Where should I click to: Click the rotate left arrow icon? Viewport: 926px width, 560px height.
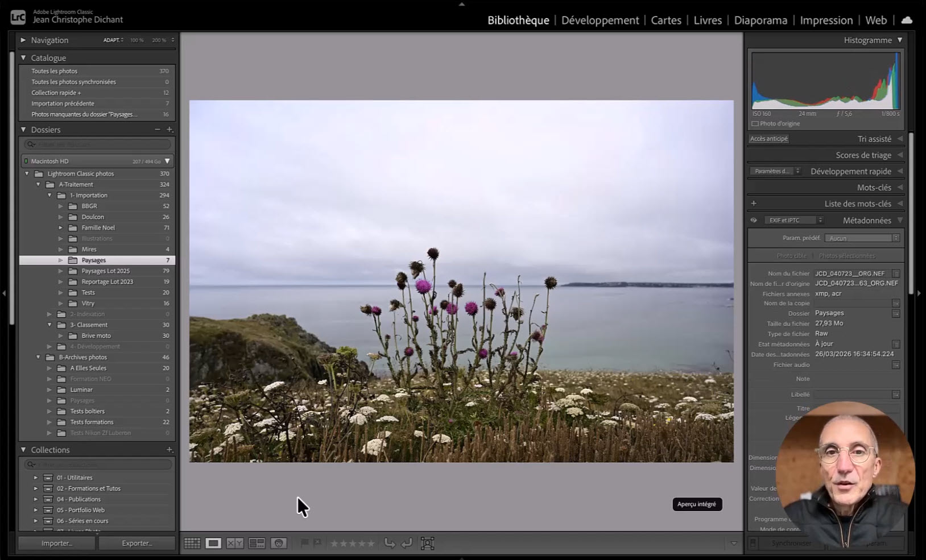click(x=390, y=544)
